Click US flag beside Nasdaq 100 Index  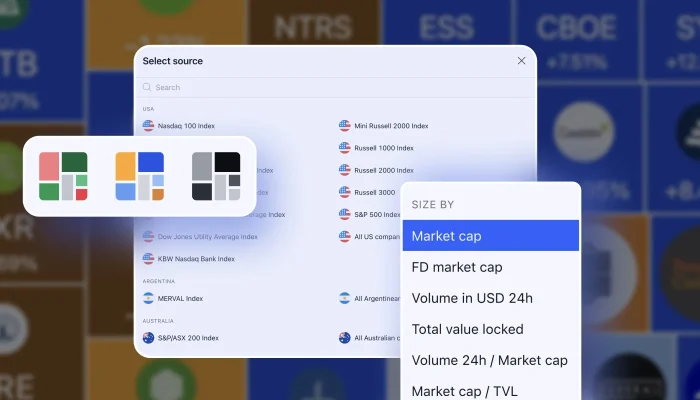[148, 126]
